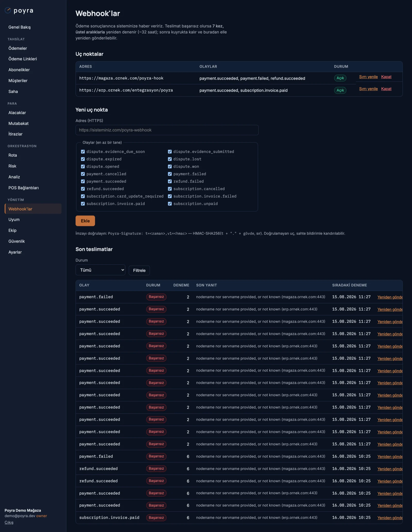
Task: Focus the Adres (HTTPS) input field
Action: (167, 130)
